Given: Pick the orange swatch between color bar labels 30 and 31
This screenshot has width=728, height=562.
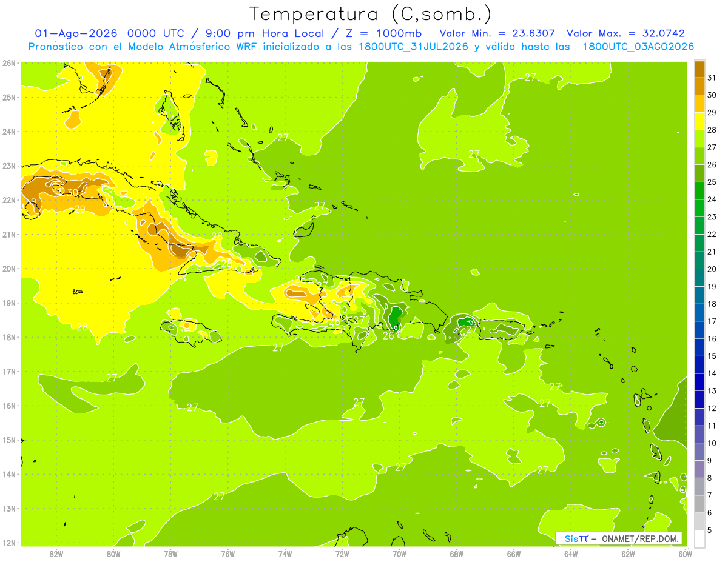Looking at the screenshot, I should 699,86.
